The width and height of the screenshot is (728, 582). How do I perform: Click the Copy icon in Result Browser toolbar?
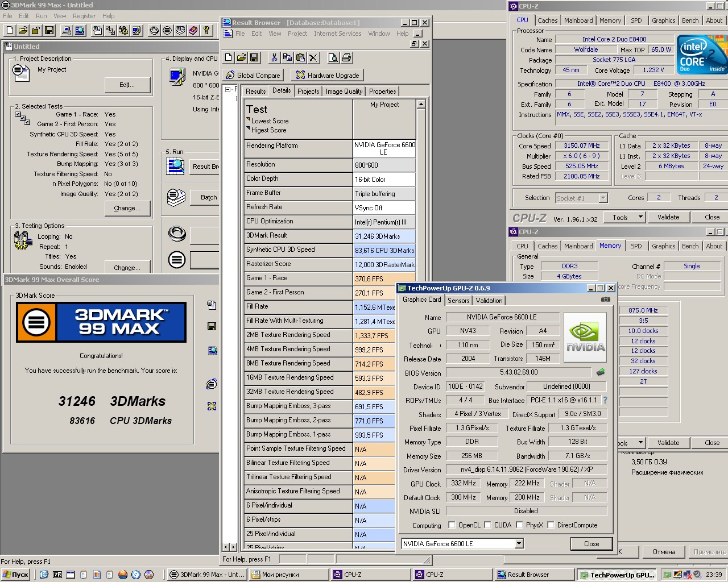(287, 57)
